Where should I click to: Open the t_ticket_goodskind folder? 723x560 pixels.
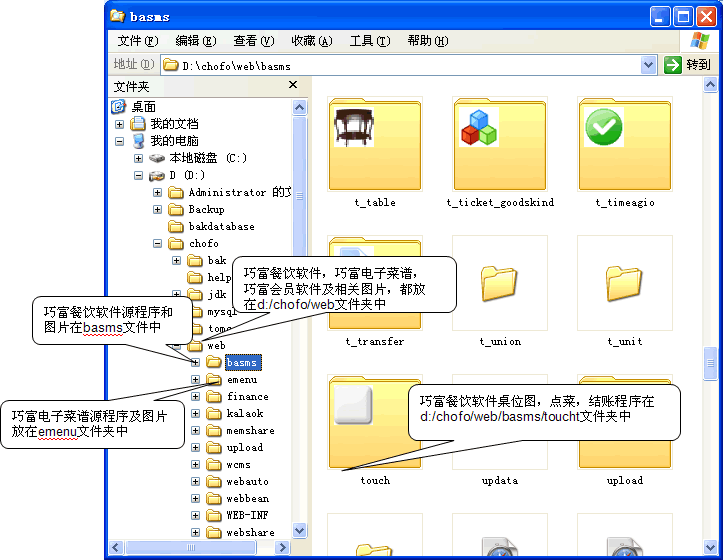coord(499,142)
